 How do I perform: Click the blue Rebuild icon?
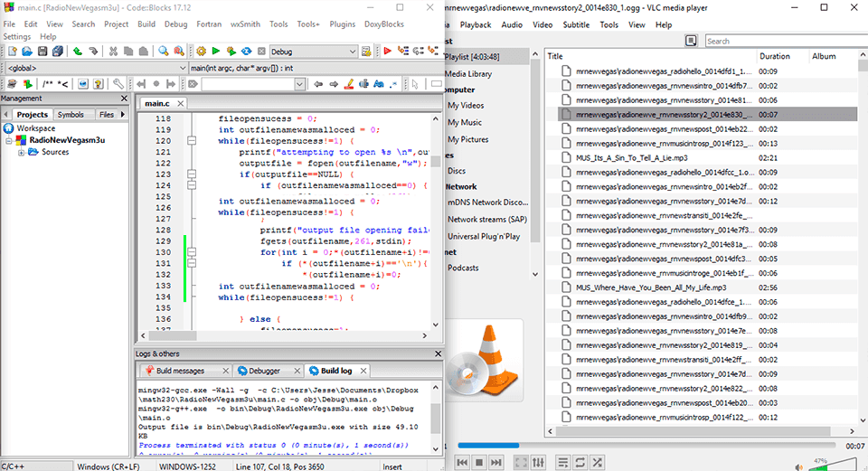[246, 52]
